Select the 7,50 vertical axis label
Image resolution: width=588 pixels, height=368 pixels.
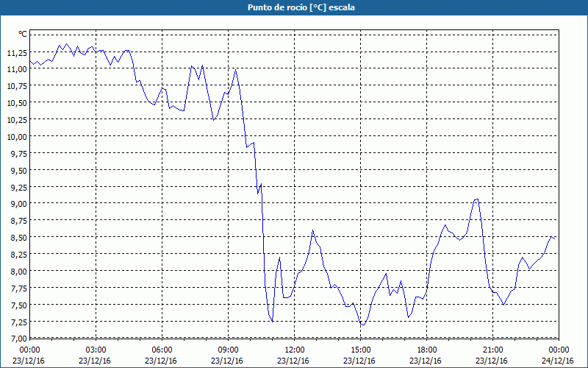tap(19, 305)
